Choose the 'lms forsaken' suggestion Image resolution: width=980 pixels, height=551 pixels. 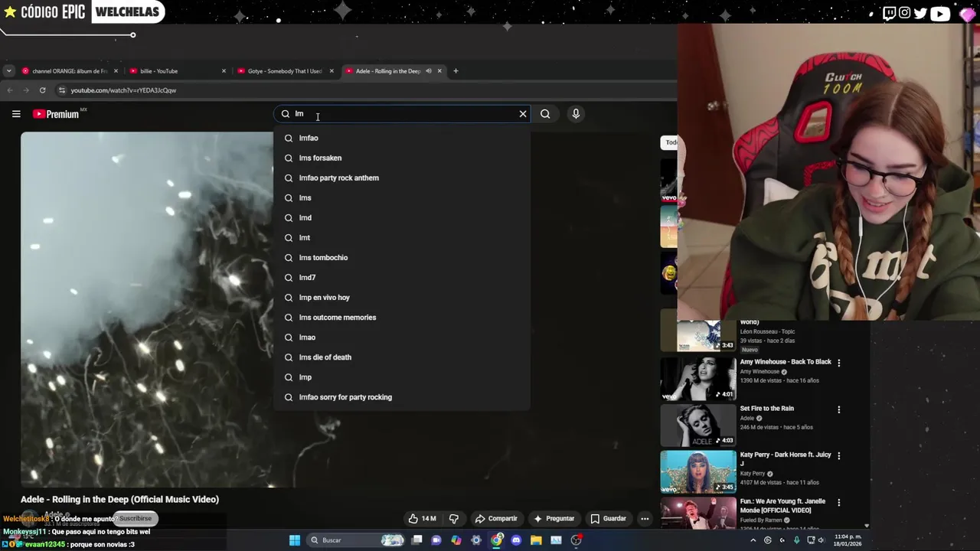coord(402,158)
